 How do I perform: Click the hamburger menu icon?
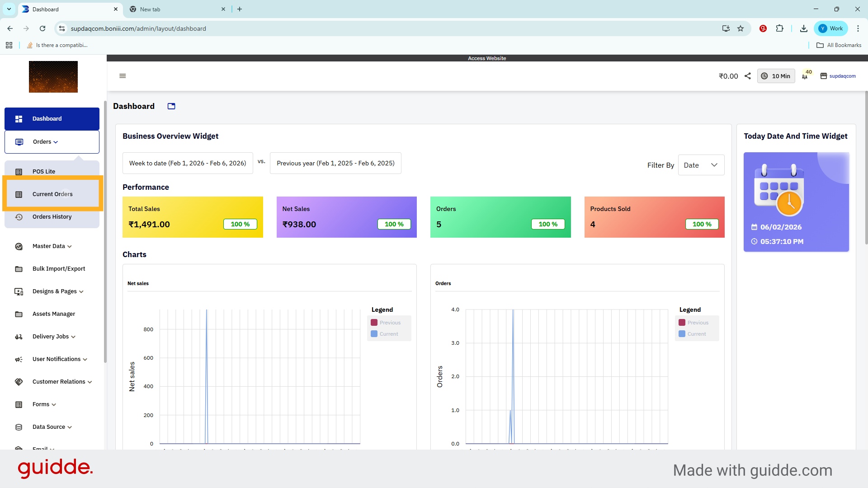click(x=123, y=76)
